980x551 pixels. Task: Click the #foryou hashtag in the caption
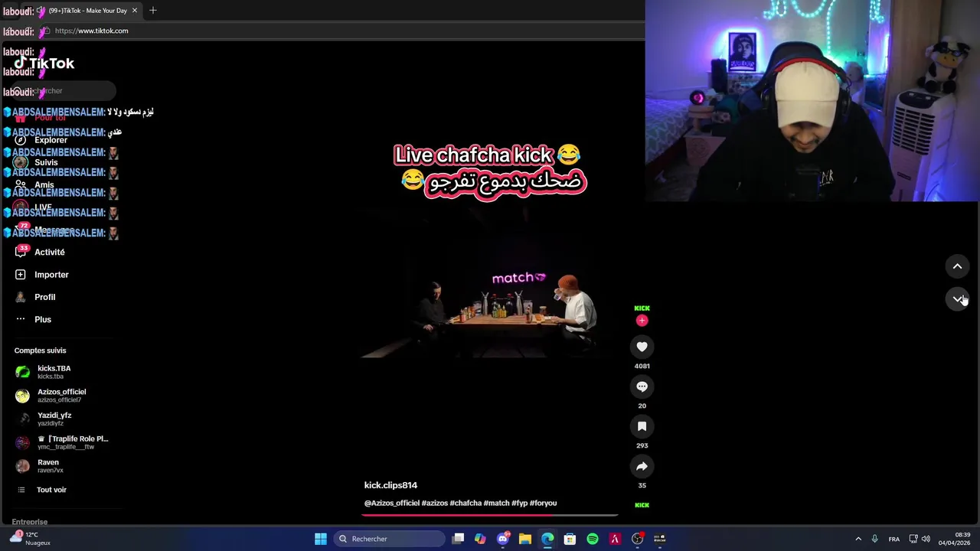click(x=543, y=503)
